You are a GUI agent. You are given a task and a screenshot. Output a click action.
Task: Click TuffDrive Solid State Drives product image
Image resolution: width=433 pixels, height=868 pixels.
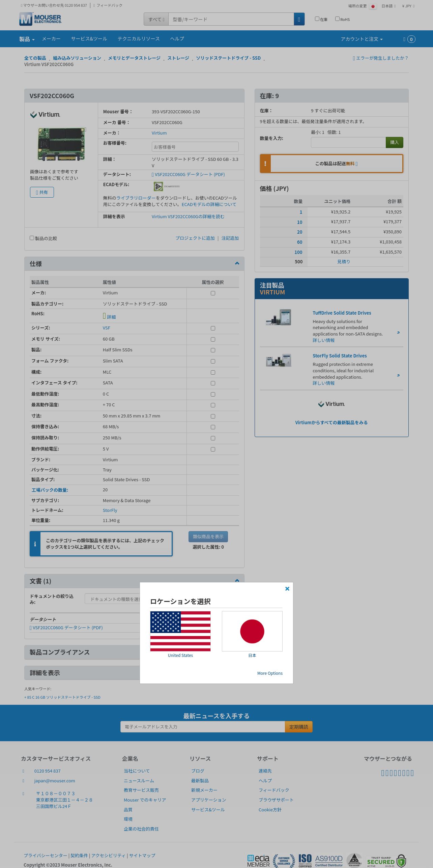pos(279,317)
